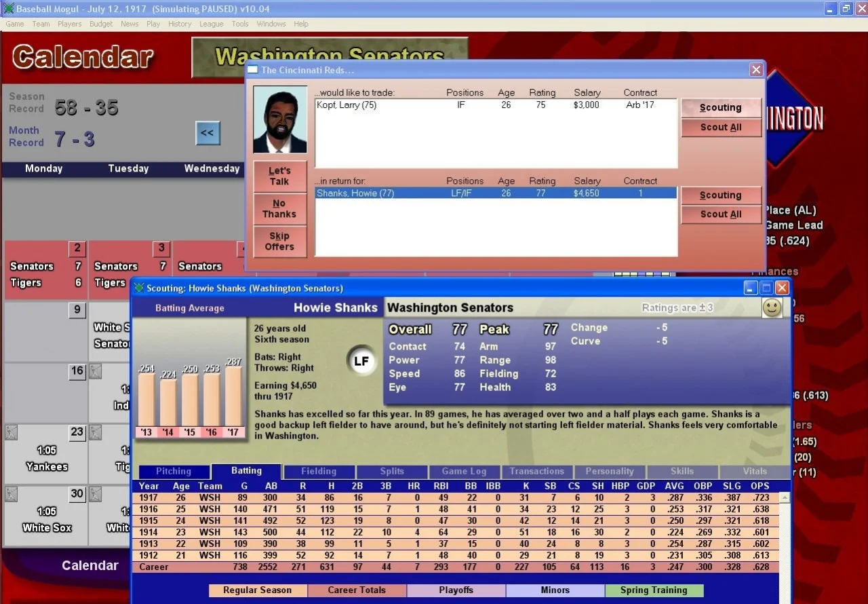Open the Play menu
Viewport: 868px width, 604px height.
click(x=153, y=24)
